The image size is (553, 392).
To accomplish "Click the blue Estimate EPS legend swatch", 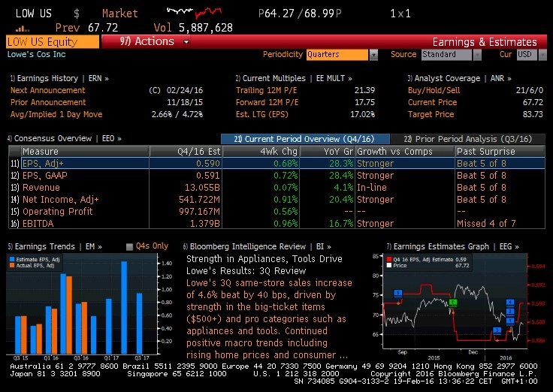I will point(12,259).
